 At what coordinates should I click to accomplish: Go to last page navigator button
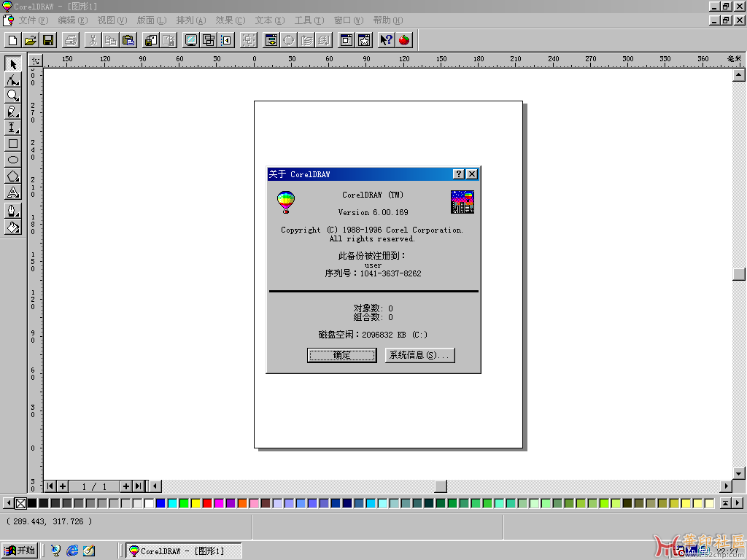click(x=138, y=486)
